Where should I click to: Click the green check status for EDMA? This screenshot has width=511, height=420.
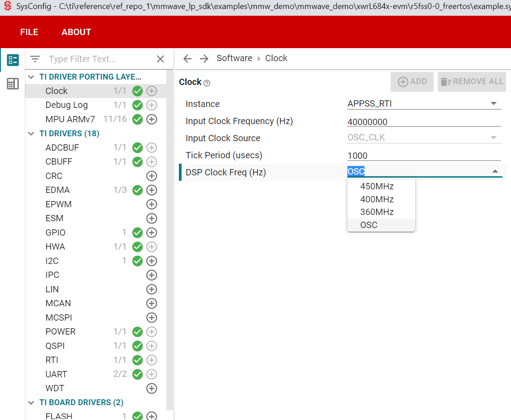pos(138,190)
